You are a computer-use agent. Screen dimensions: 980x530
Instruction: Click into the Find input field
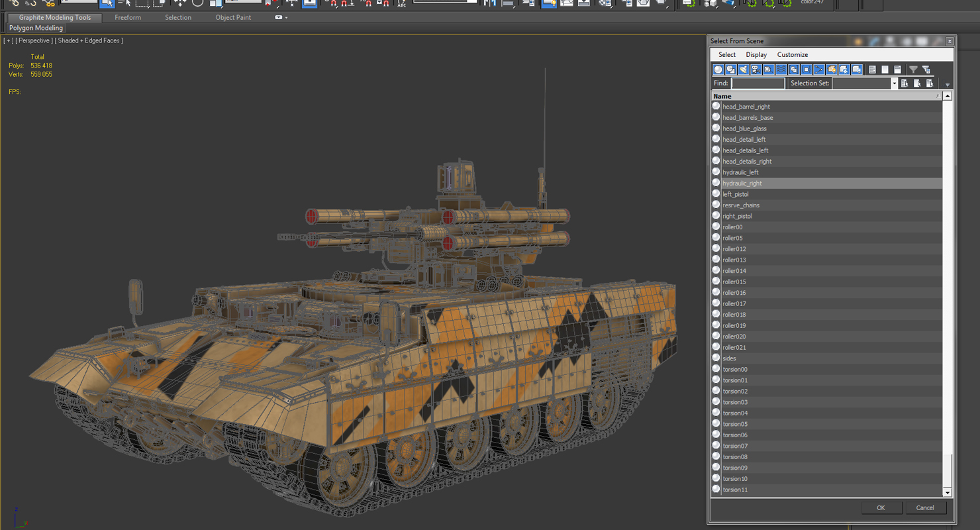click(758, 83)
